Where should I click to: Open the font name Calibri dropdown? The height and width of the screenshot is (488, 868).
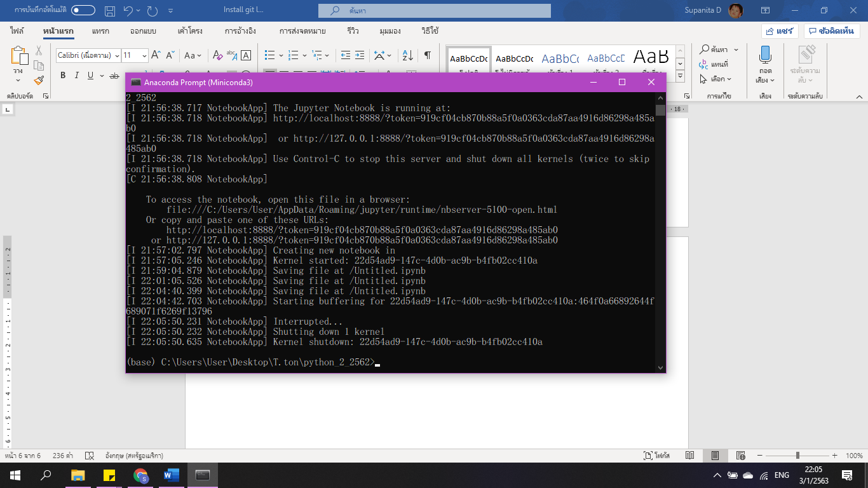click(117, 55)
